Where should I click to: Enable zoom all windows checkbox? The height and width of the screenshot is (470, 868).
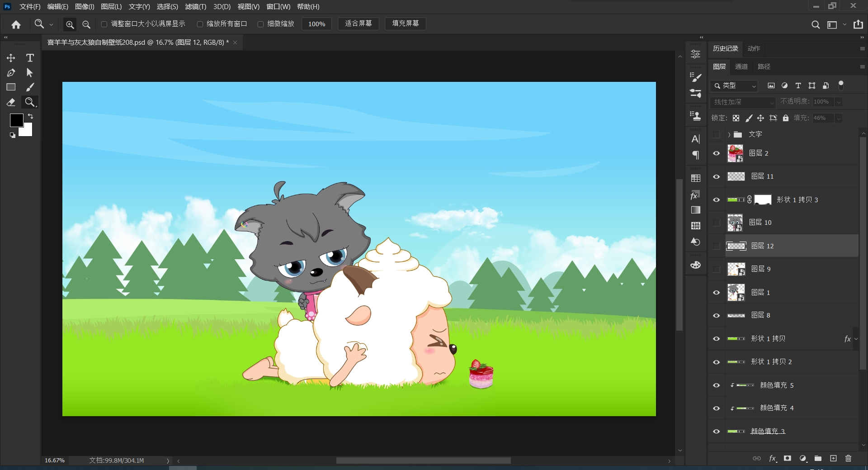point(200,24)
